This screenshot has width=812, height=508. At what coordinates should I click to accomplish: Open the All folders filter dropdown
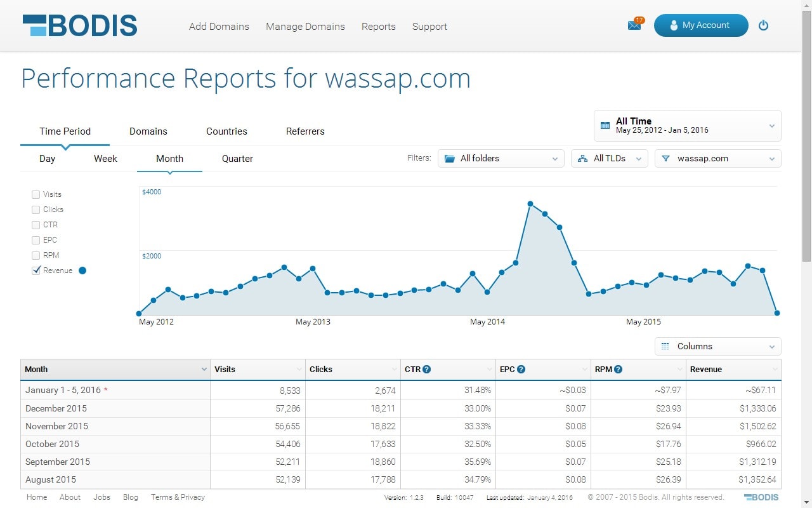click(x=501, y=158)
